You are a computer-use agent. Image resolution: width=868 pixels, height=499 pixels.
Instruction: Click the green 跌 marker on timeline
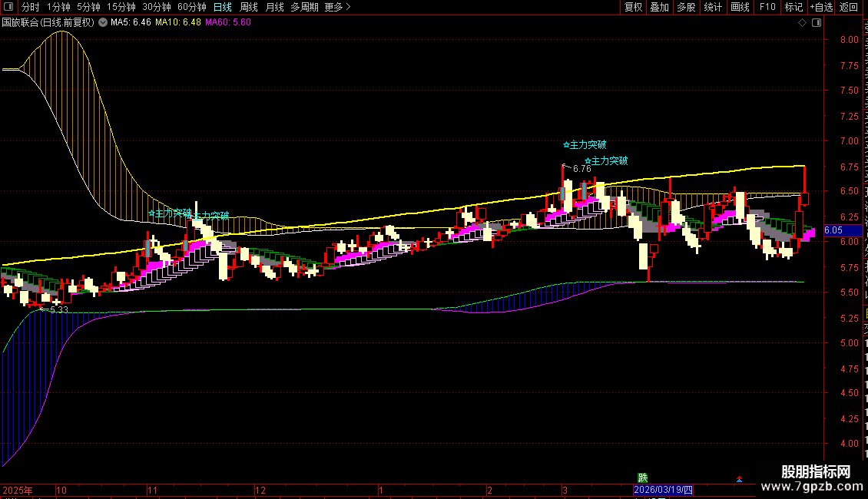643,478
